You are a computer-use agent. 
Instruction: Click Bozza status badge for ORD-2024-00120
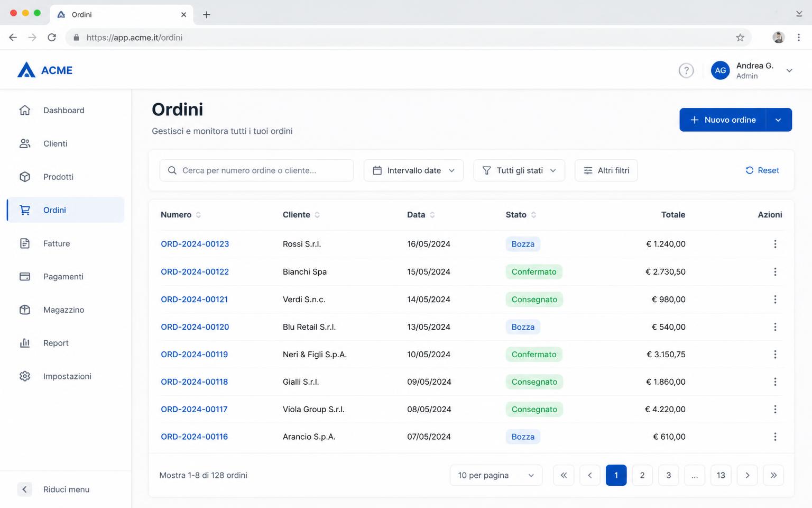523,327
